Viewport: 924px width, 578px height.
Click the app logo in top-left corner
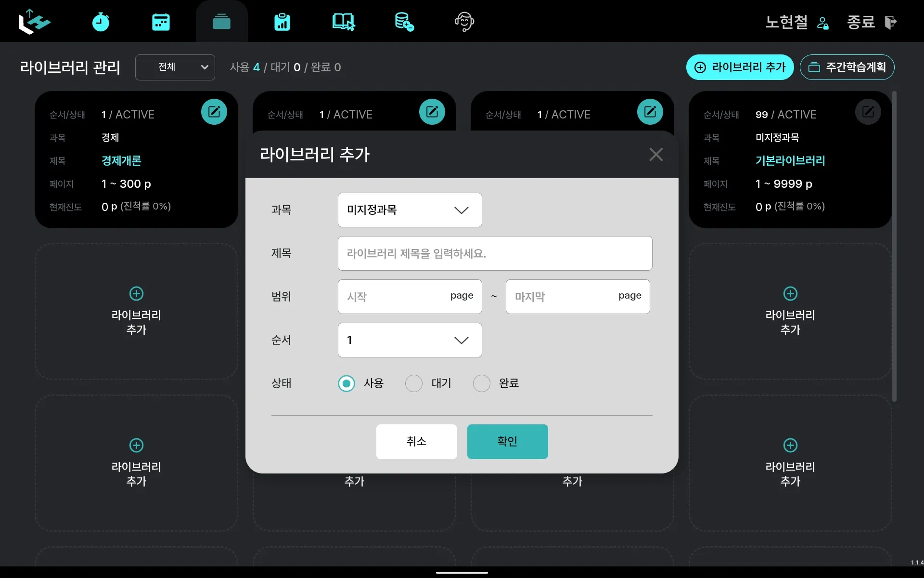point(34,22)
